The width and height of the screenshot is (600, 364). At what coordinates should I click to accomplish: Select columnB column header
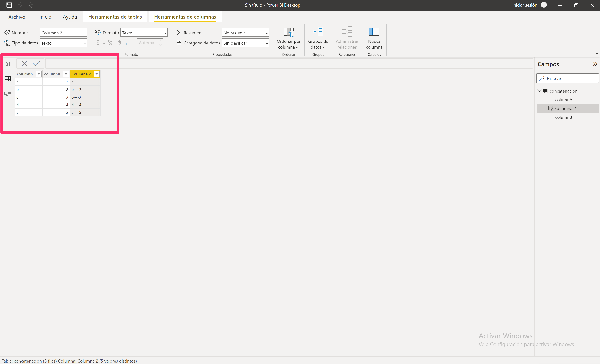(x=52, y=74)
